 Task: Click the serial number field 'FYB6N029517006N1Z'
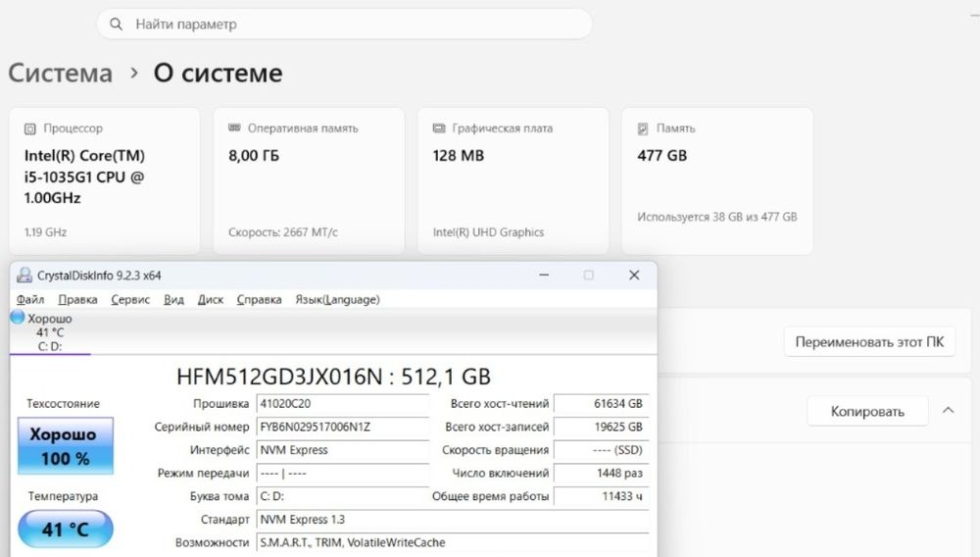342,427
